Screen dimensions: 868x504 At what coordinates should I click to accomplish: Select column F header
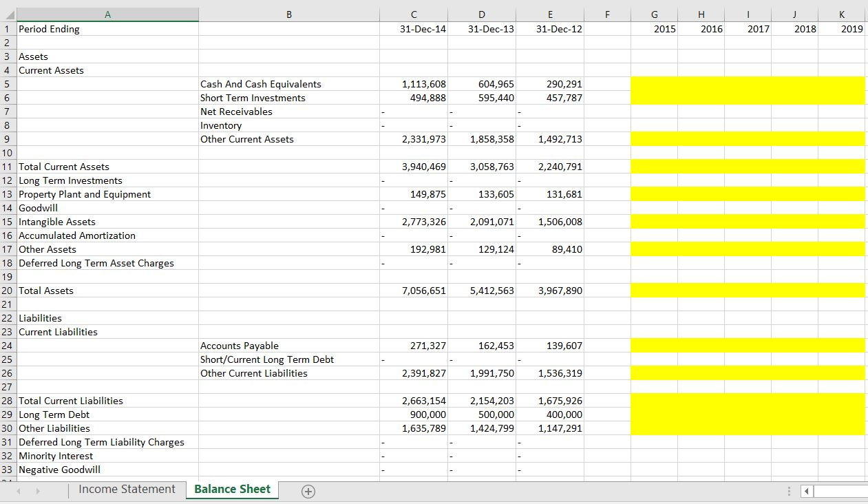[x=607, y=14]
